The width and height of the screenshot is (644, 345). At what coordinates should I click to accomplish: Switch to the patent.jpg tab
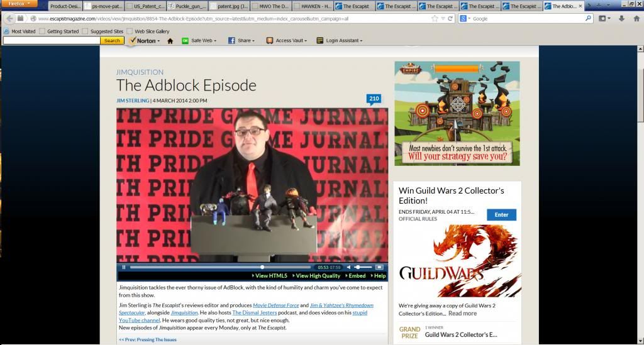tap(229, 6)
